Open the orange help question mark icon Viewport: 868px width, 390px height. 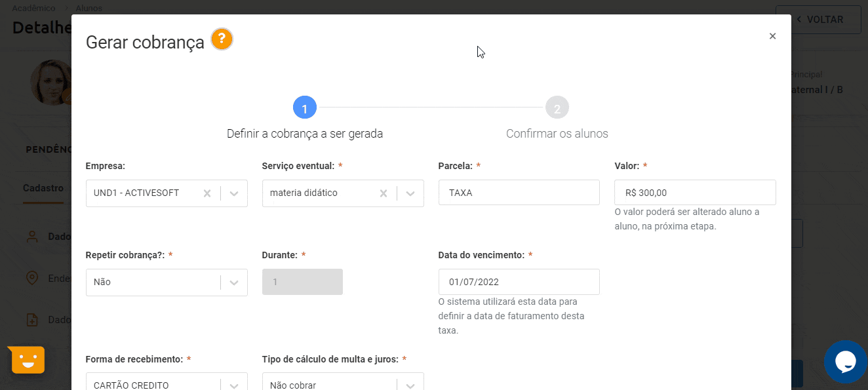[222, 39]
